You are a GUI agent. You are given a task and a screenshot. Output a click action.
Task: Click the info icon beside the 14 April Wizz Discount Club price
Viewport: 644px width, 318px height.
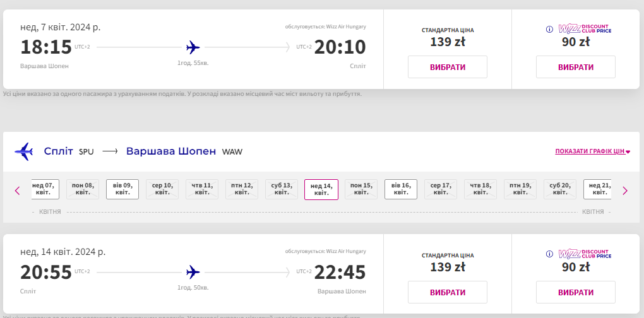(x=549, y=254)
